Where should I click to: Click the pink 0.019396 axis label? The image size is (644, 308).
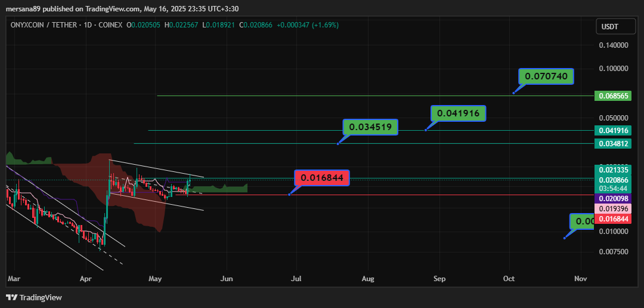point(613,209)
